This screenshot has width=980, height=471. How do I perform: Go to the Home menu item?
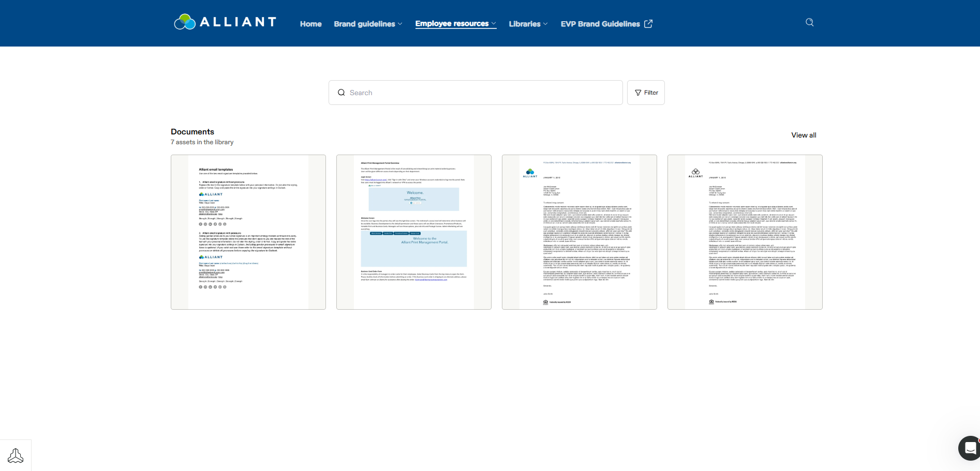coord(310,24)
